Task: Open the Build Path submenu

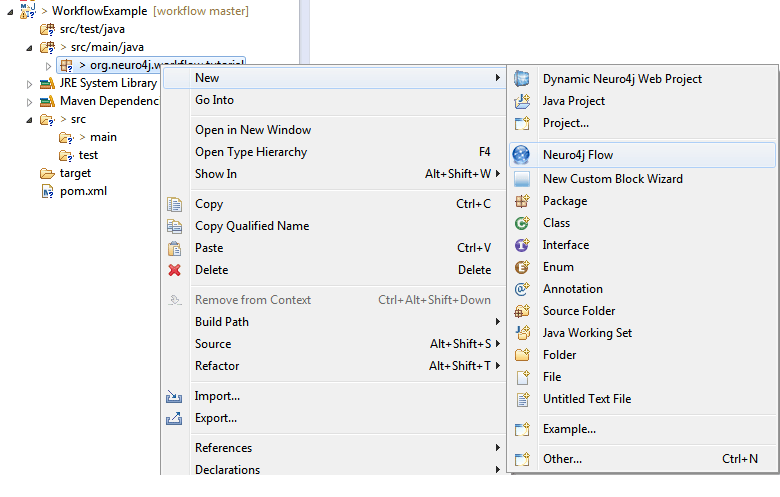Action: point(222,322)
